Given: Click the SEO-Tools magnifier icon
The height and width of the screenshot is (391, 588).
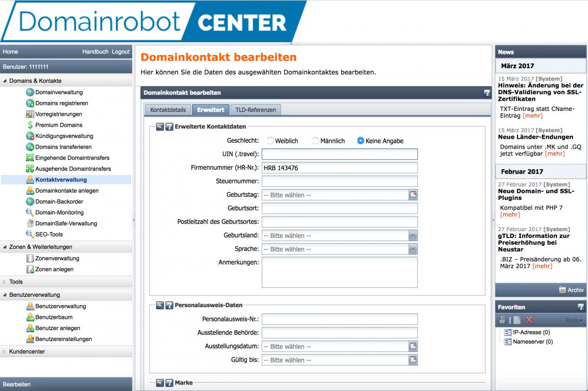Looking at the screenshot, I should pyautogui.click(x=30, y=235).
